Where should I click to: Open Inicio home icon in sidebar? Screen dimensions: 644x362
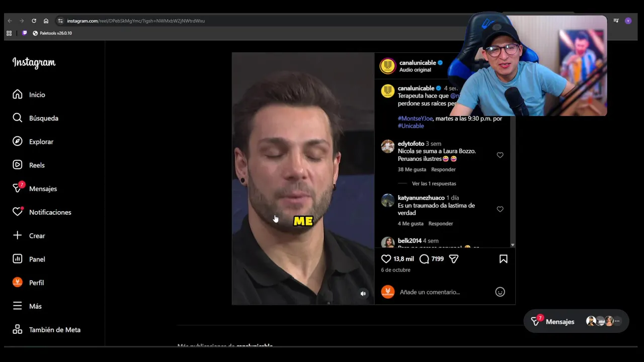coord(18,95)
